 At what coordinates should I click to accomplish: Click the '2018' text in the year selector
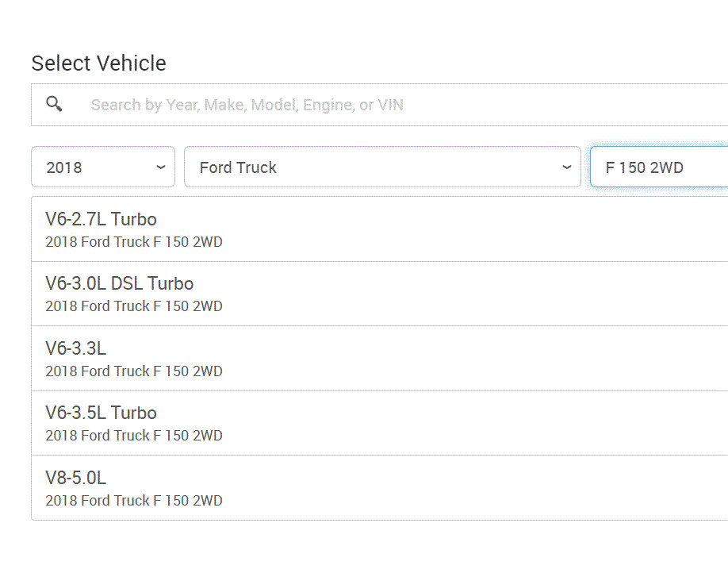click(64, 167)
